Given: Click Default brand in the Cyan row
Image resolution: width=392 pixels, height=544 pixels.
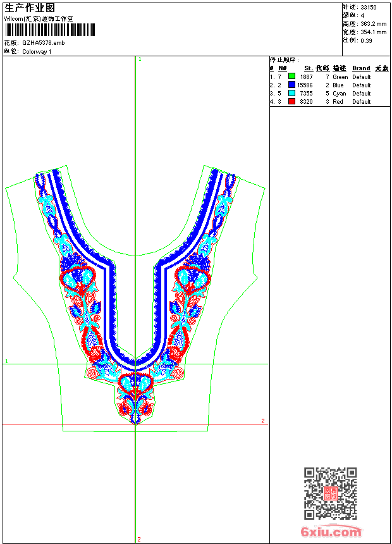Looking at the screenshot, I should (x=362, y=94).
